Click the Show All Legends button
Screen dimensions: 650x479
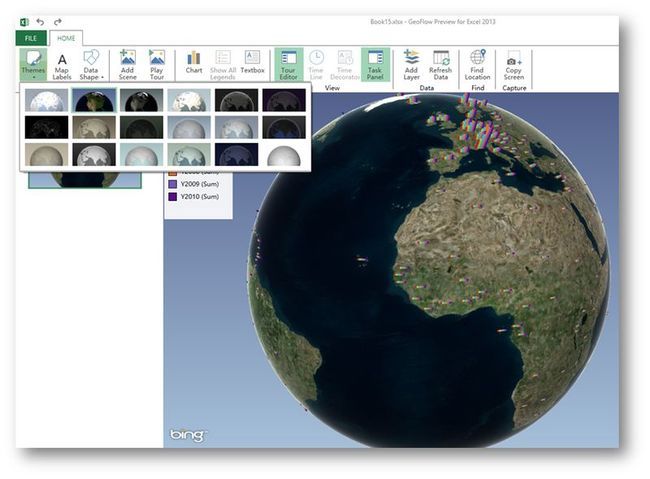pyautogui.click(x=223, y=66)
